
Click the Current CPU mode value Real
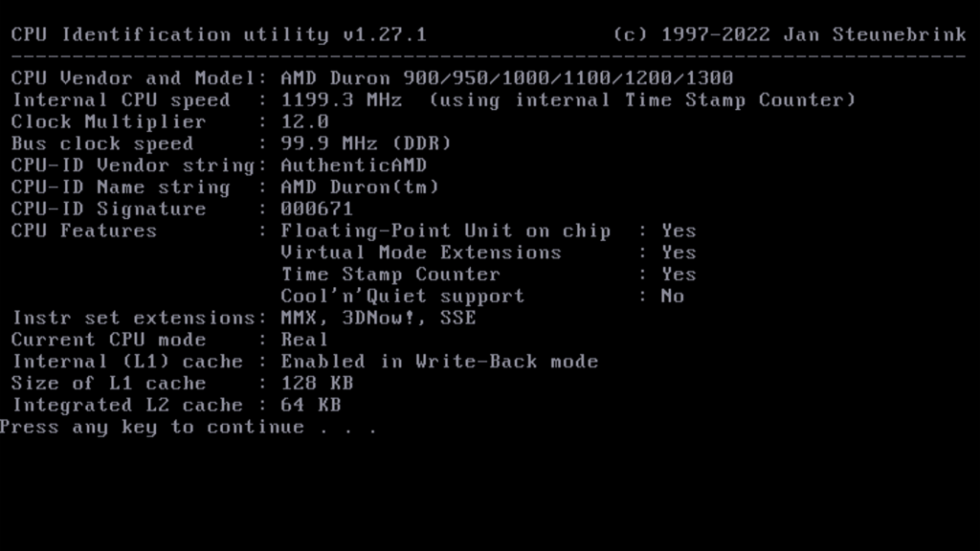click(304, 341)
